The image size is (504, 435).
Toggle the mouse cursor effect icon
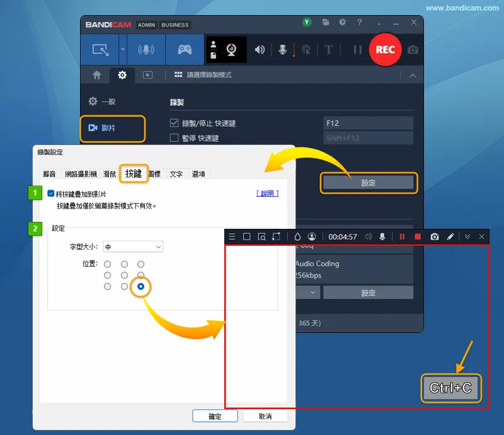306,50
